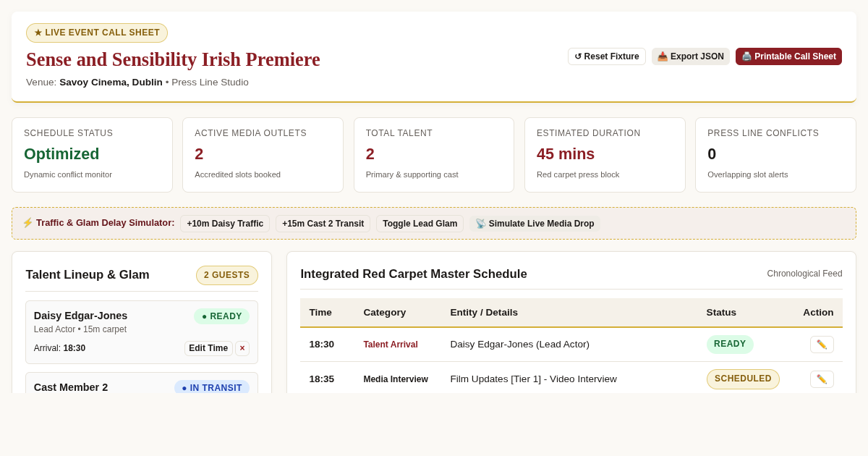Click the Chronological Feed label
The image size is (868, 456).
804,274
